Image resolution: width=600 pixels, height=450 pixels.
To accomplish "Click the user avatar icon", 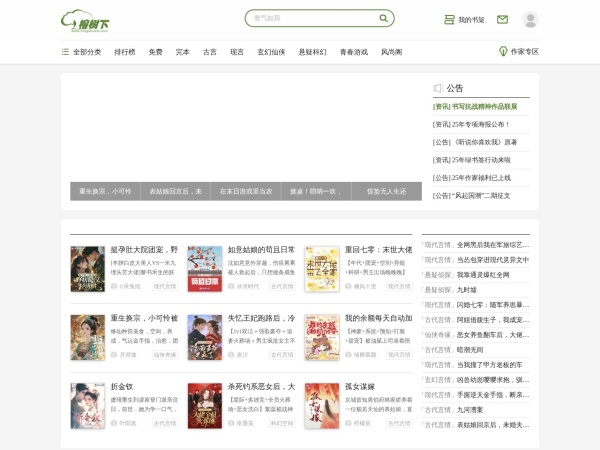I will click(530, 19).
